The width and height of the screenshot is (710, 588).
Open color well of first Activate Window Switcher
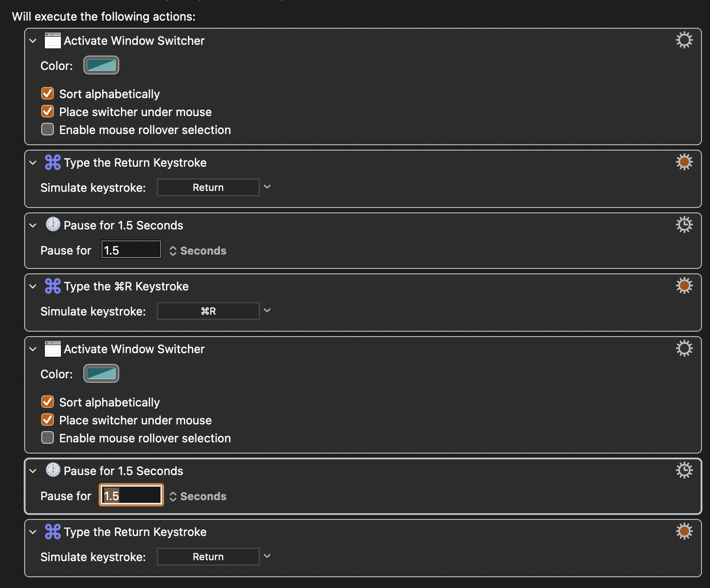(101, 65)
